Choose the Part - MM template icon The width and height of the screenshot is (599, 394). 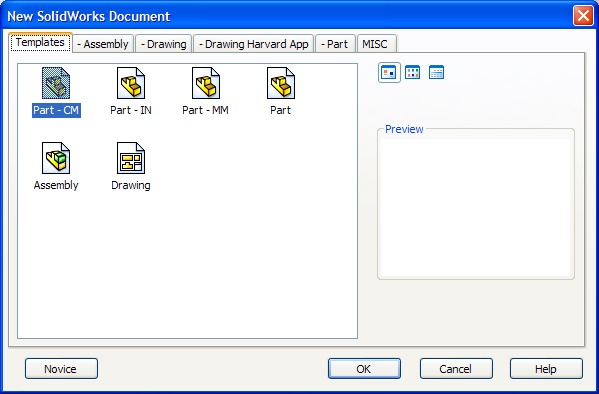pyautogui.click(x=206, y=83)
